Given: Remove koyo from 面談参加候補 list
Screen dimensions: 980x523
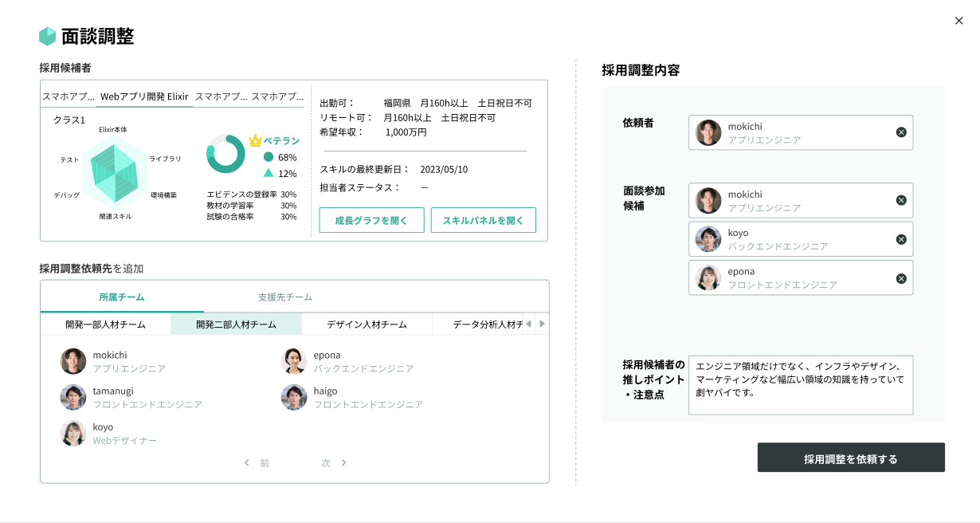Looking at the screenshot, I should pyautogui.click(x=901, y=239).
